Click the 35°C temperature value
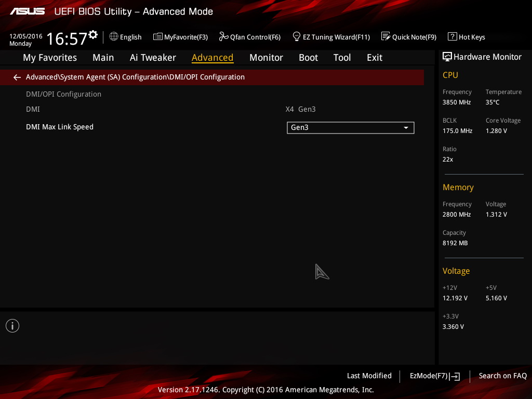532x399 pixels. tap(493, 102)
